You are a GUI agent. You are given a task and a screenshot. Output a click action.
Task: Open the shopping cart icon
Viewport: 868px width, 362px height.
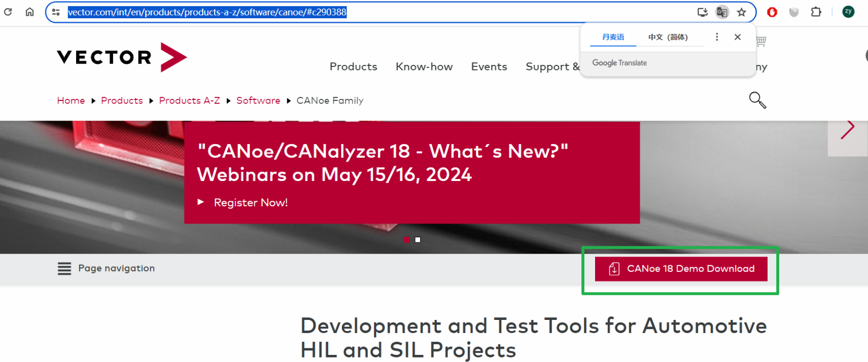(761, 41)
